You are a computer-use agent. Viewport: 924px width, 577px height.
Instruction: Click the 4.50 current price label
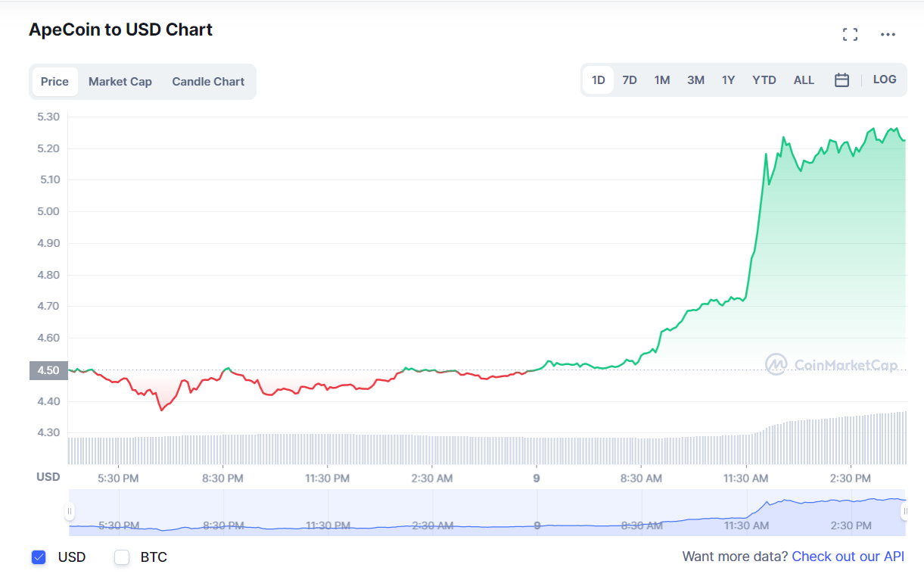coord(48,370)
